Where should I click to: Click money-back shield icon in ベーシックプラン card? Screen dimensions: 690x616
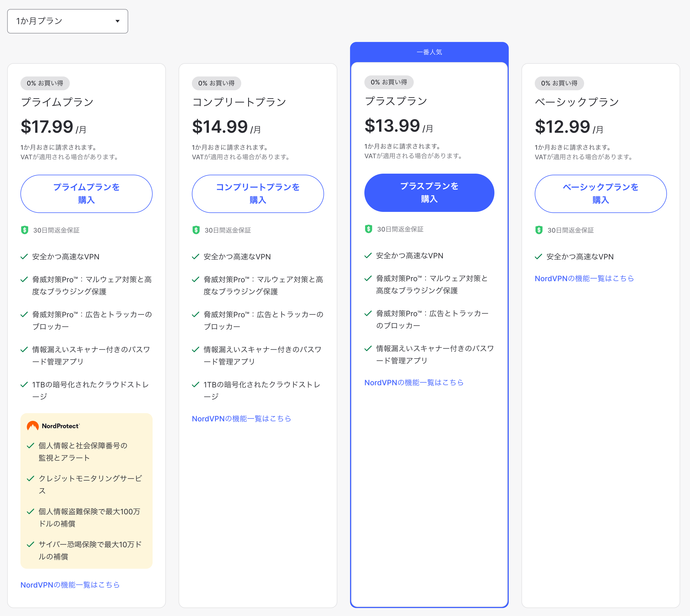[x=539, y=230]
